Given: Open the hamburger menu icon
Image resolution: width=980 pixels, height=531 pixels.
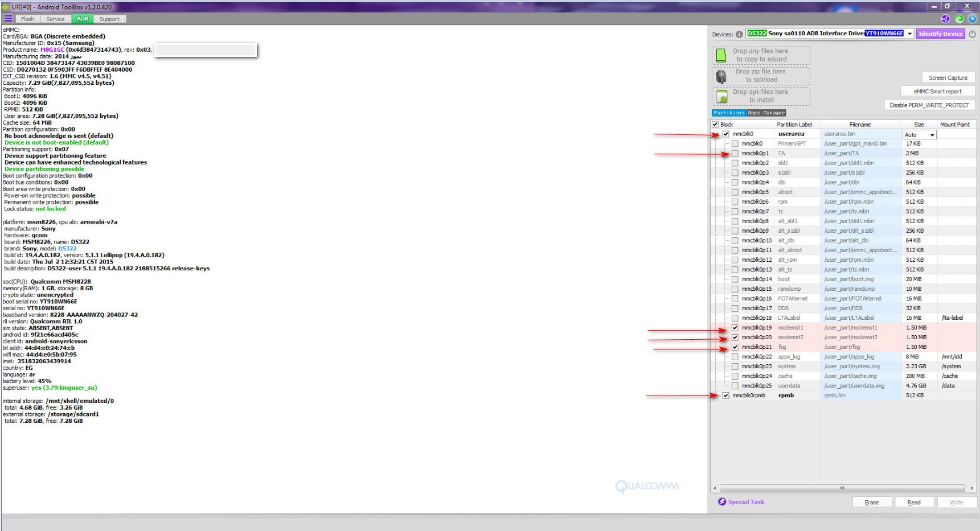Looking at the screenshot, I should (x=8, y=19).
